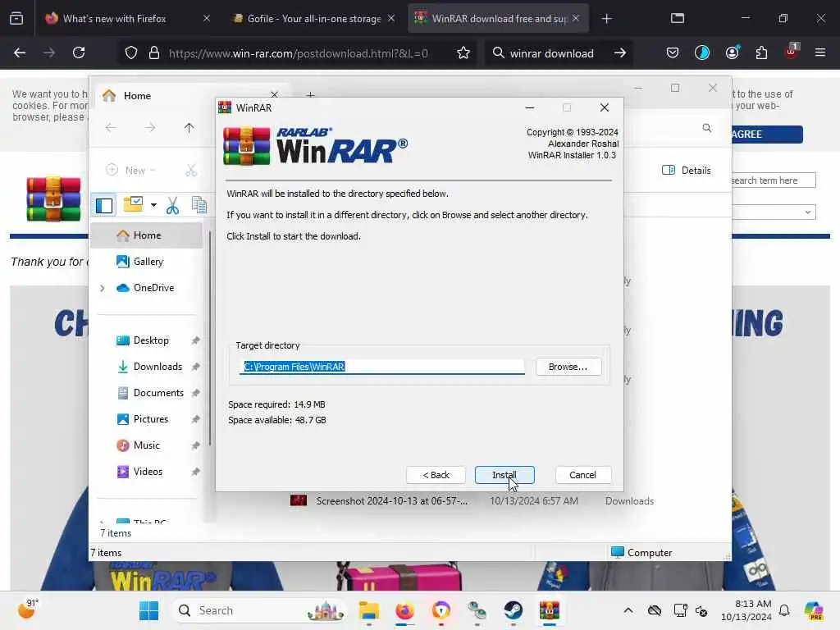Image resolution: width=840 pixels, height=630 pixels.
Task: Open the notifications bell
Action: point(784,610)
